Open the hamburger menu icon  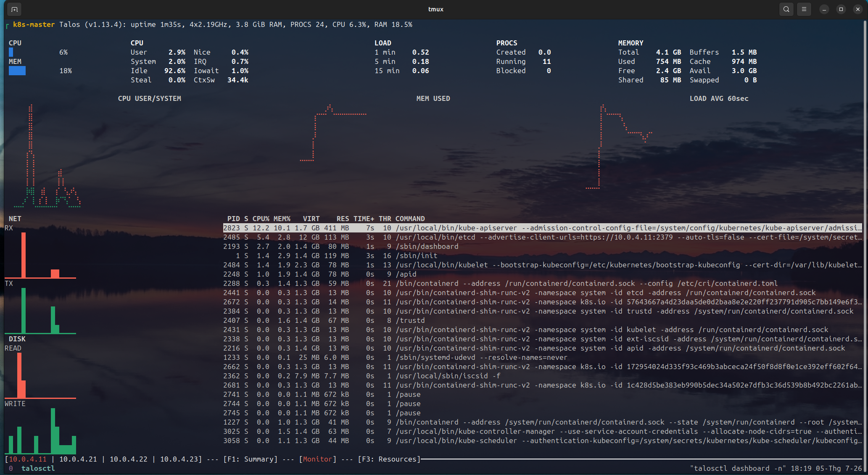click(x=804, y=9)
